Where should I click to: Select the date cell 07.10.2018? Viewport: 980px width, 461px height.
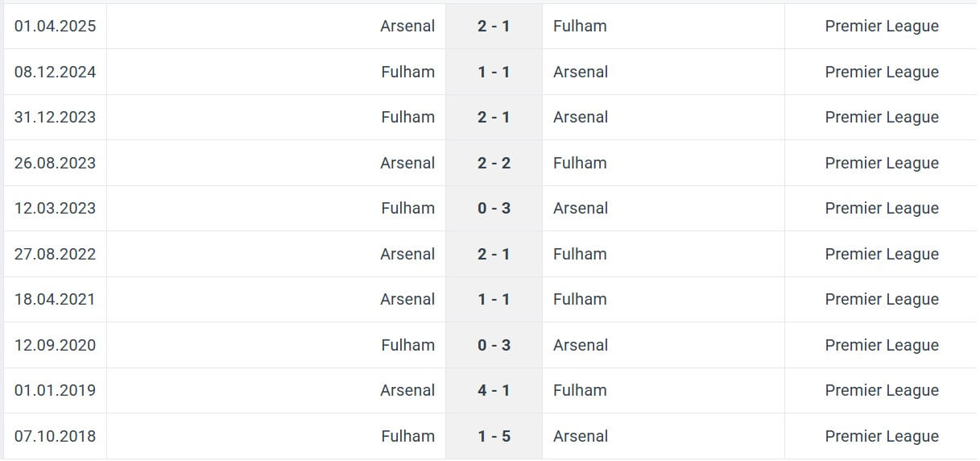pyautogui.click(x=55, y=436)
